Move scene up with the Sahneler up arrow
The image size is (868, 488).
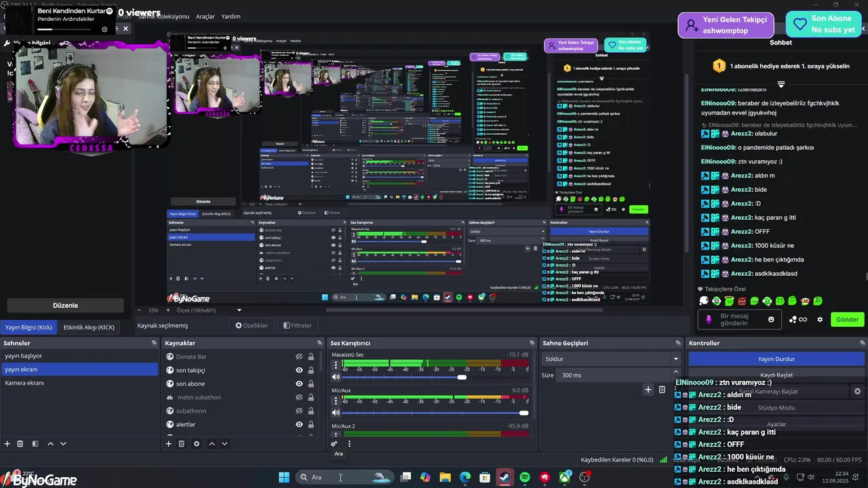pos(50,444)
